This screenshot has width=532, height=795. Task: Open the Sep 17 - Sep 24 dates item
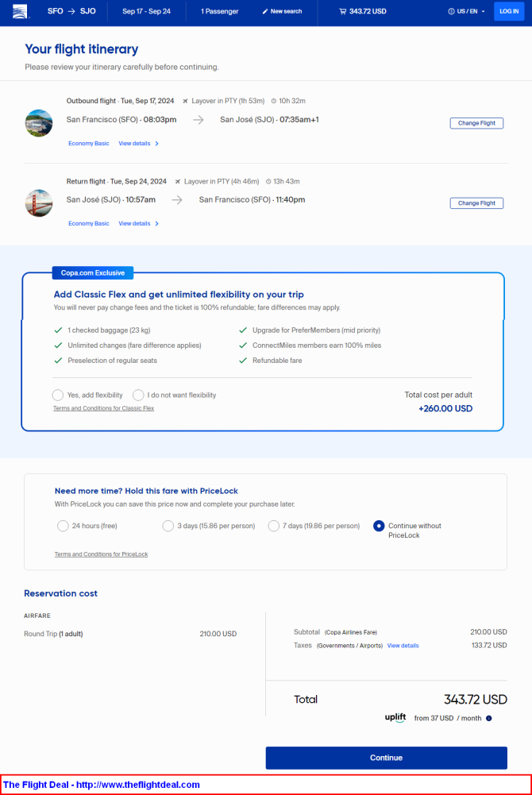click(x=146, y=11)
